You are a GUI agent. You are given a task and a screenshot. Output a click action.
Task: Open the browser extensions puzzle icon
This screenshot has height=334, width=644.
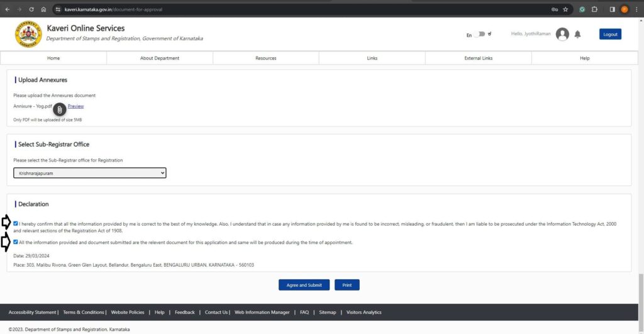tap(594, 9)
